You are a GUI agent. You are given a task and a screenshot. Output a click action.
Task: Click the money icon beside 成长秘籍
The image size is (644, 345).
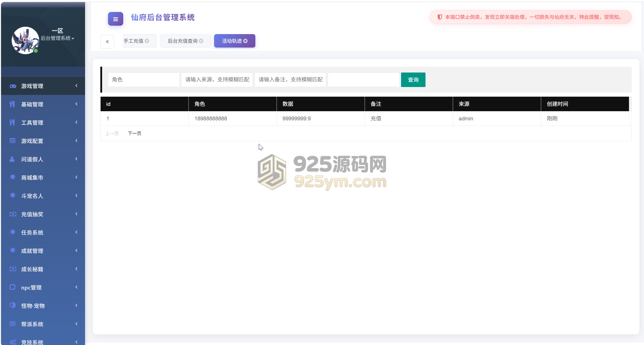(x=13, y=269)
